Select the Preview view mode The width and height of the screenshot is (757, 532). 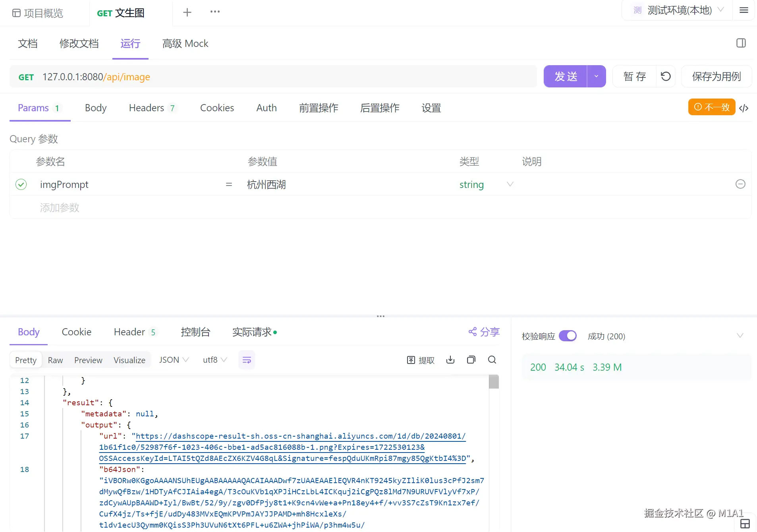point(88,360)
